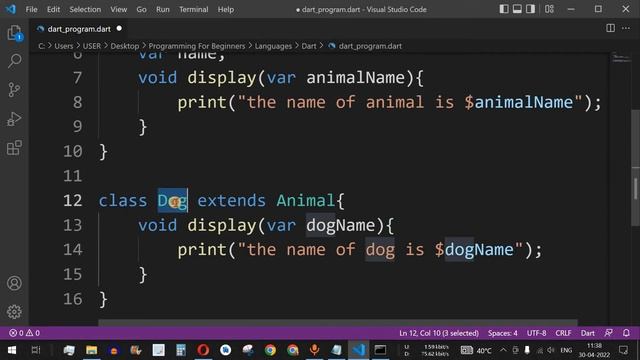Expand the USER breadcrumb

[91, 46]
